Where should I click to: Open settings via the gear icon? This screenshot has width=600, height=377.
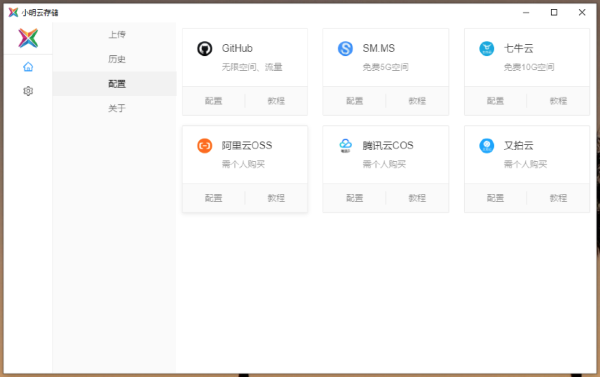point(28,91)
